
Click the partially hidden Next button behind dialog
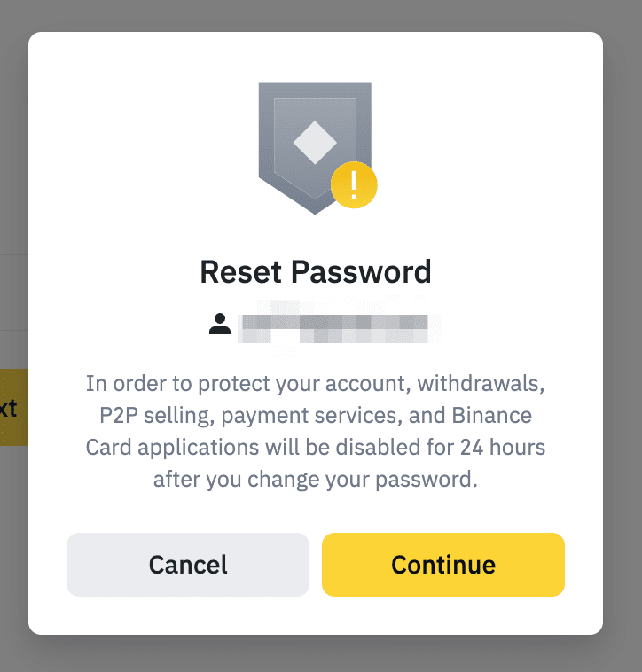pyautogui.click(x=11, y=409)
